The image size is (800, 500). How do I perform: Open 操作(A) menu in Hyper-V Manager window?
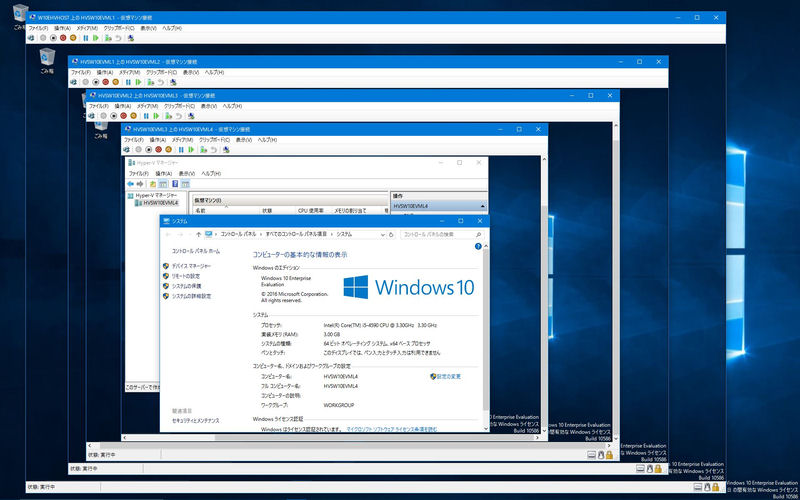[164, 173]
